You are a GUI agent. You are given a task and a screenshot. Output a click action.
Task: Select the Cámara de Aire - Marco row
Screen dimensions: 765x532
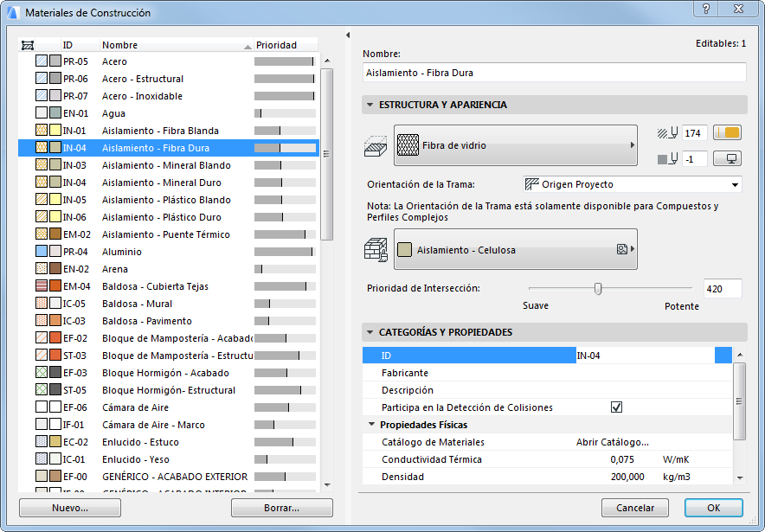coord(169,425)
